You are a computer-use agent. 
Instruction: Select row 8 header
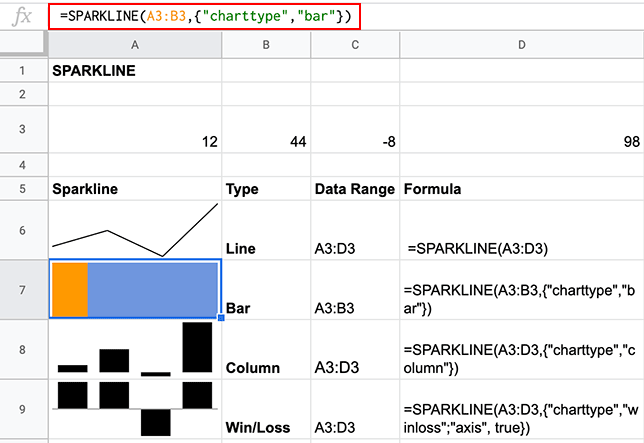pos(23,349)
